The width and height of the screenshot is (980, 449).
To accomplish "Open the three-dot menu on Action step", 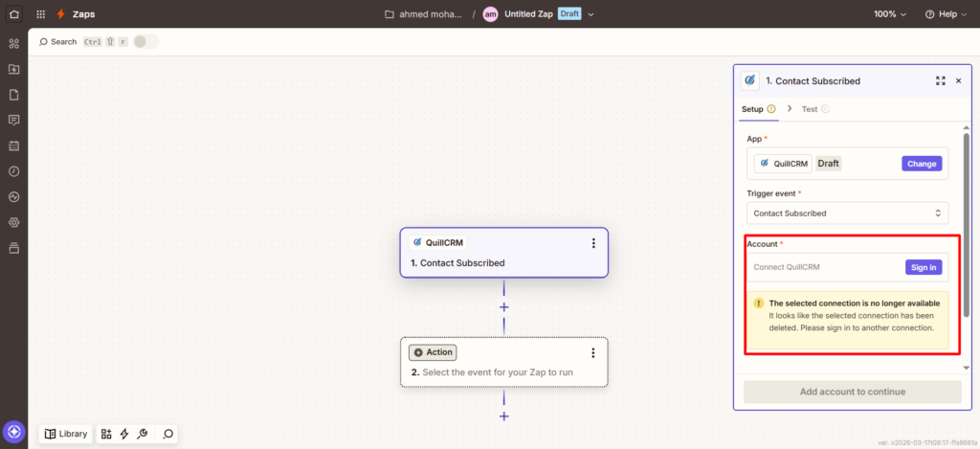I will pyautogui.click(x=593, y=352).
